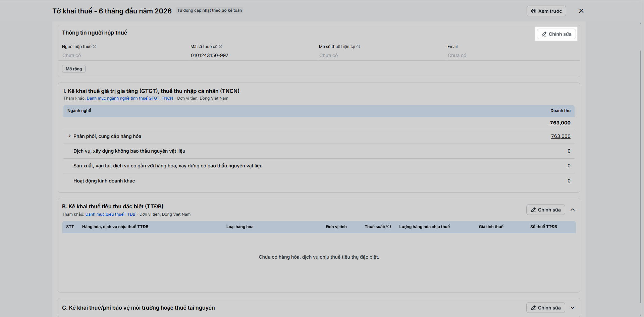Click revenue 0 for Dịch vụ, xây dựng row
This screenshot has height=317, width=644.
coord(569,151)
